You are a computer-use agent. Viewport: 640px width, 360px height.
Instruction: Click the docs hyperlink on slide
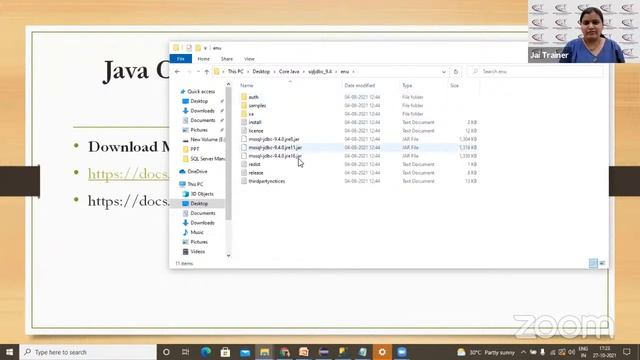point(128,174)
